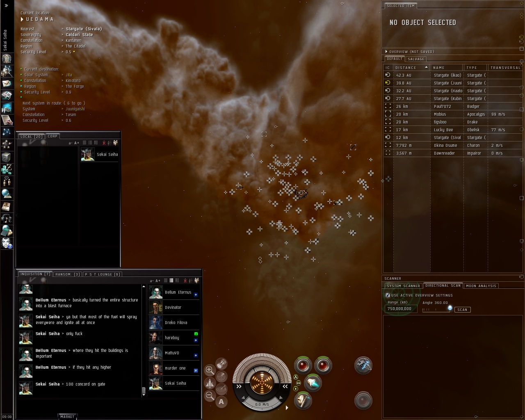Click the tactical overlay icon on HUD
Viewport: 525px width, 420px height.
pos(221,388)
